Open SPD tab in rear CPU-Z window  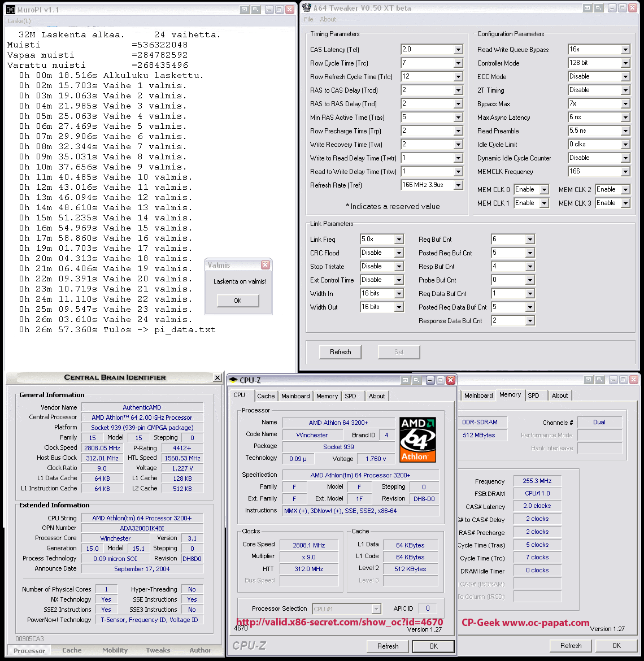coord(534,395)
